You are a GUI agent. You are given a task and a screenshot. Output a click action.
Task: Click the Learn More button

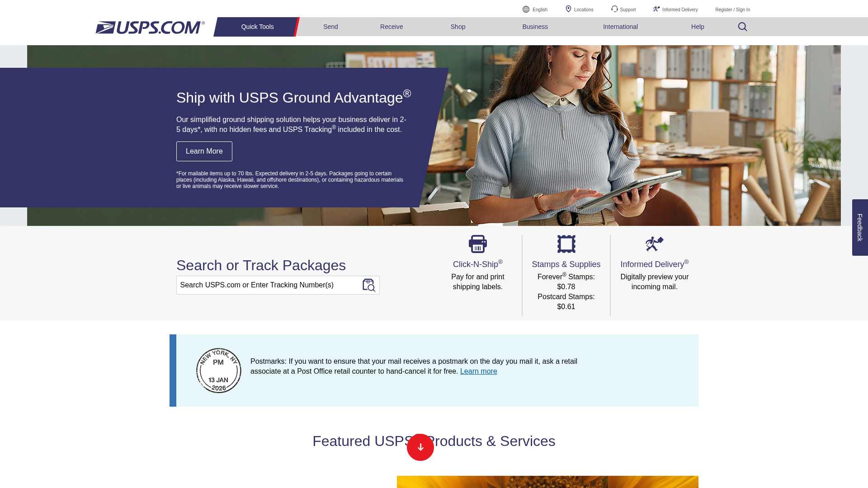[x=204, y=151]
